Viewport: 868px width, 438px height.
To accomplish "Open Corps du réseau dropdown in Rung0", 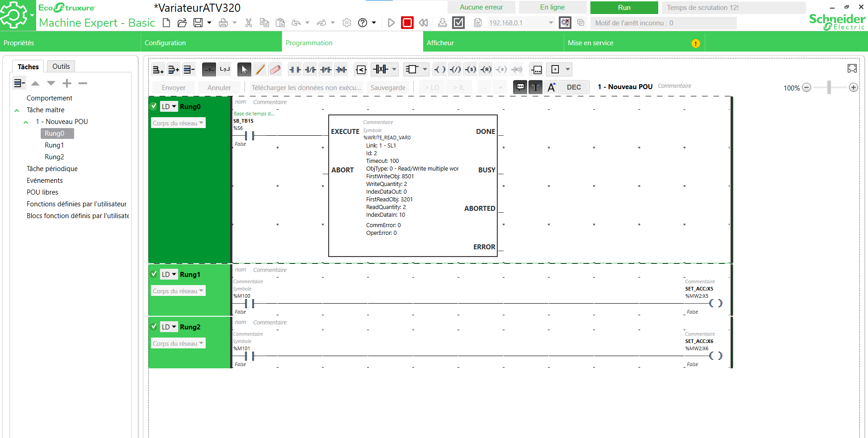I will point(178,123).
